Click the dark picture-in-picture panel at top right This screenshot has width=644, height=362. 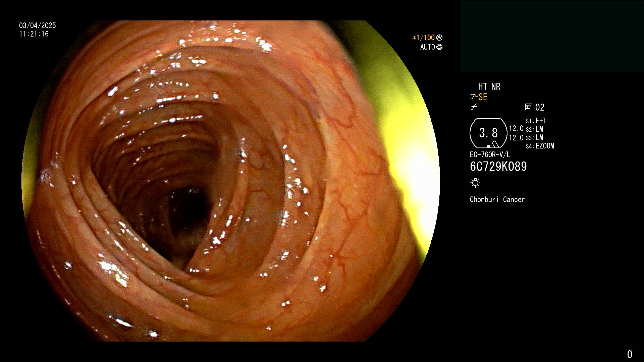click(x=552, y=37)
